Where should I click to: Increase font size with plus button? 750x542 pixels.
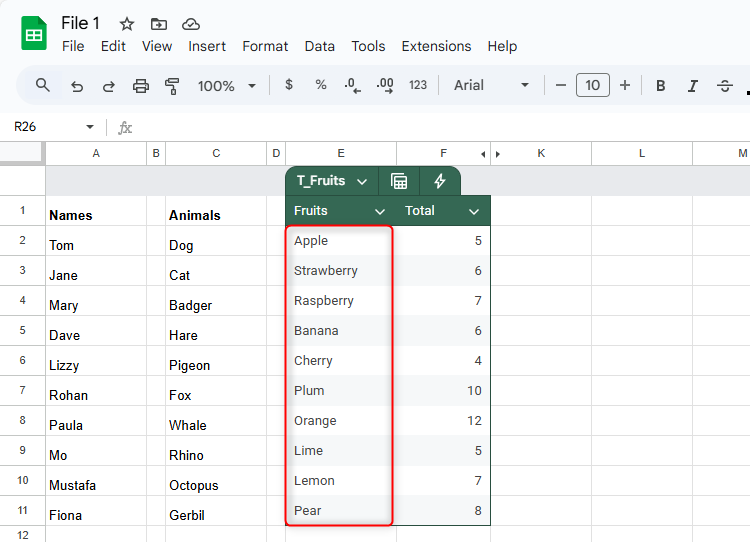tap(625, 86)
